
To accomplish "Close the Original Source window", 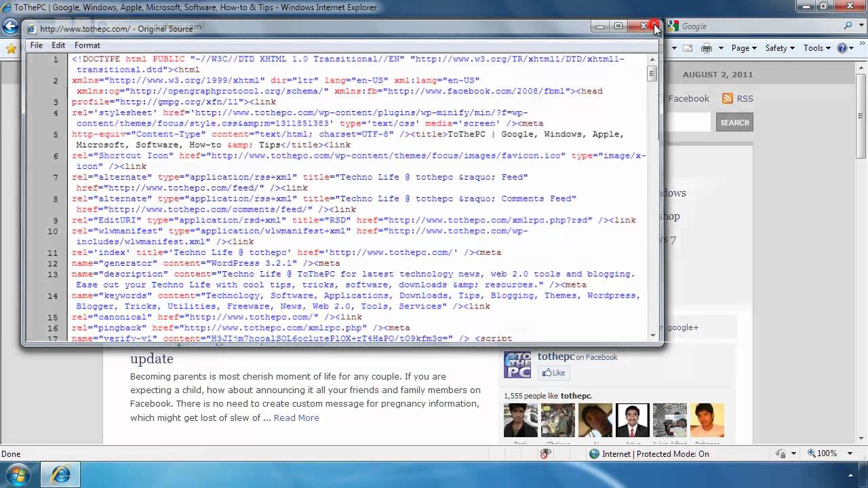I will (x=644, y=26).
